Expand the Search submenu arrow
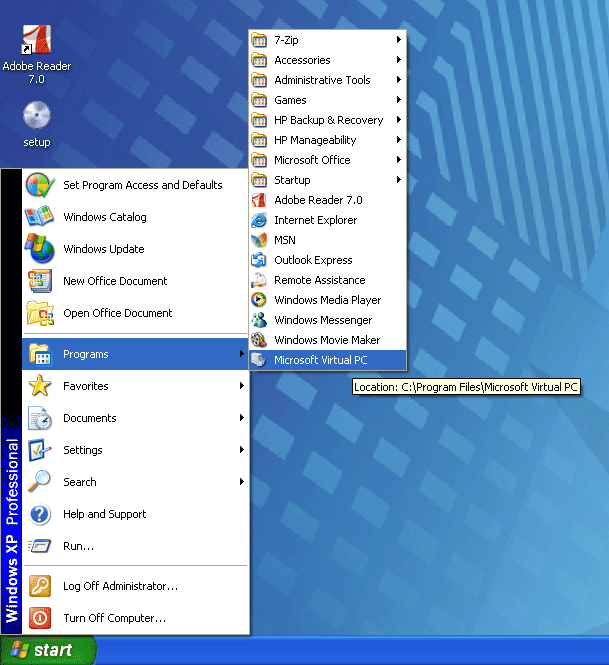 click(241, 481)
